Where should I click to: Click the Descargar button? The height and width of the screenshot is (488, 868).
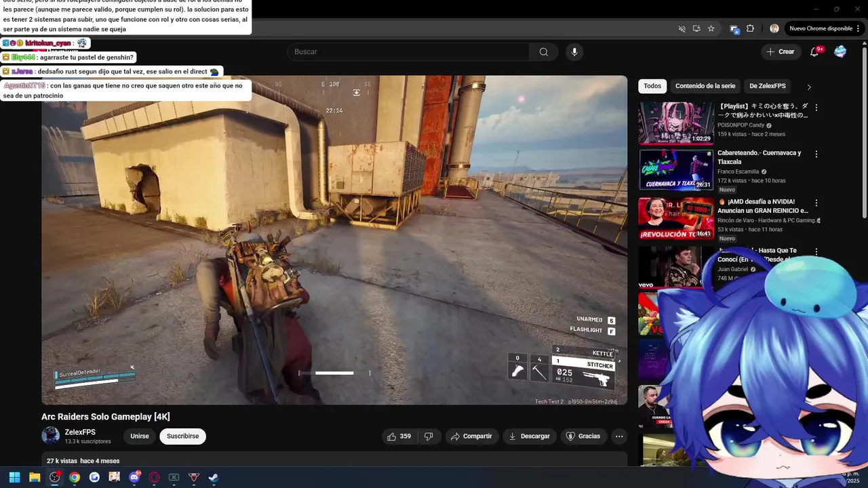tap(530, 436)
